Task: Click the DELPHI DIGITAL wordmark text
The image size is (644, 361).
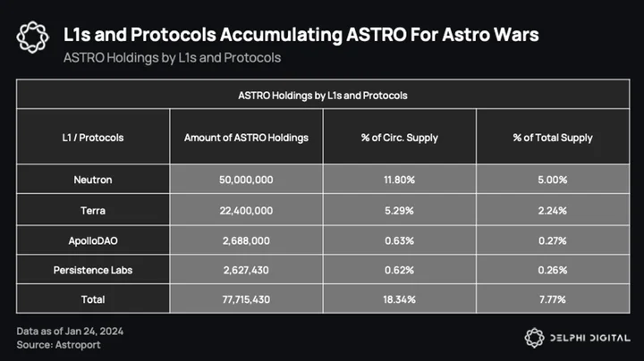Action: [589, 338]
